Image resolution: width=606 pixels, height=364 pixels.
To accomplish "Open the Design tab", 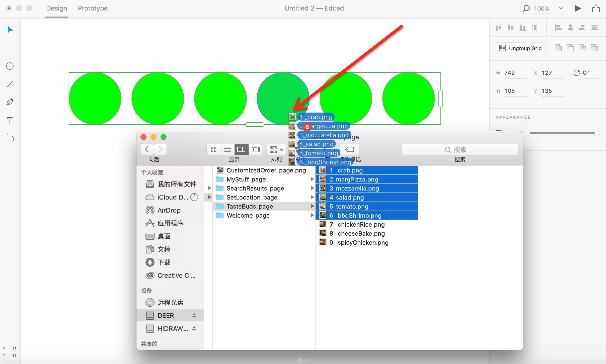I will pyautogui.click(x=56, y=8).
